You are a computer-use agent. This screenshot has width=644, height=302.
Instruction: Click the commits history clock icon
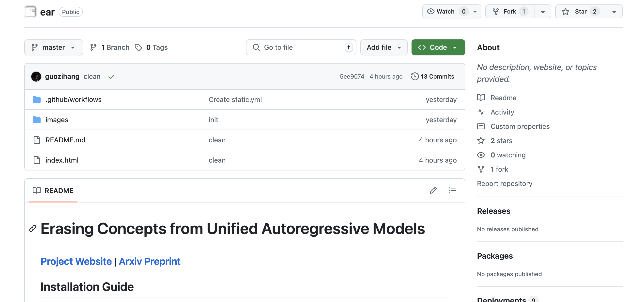414,76
